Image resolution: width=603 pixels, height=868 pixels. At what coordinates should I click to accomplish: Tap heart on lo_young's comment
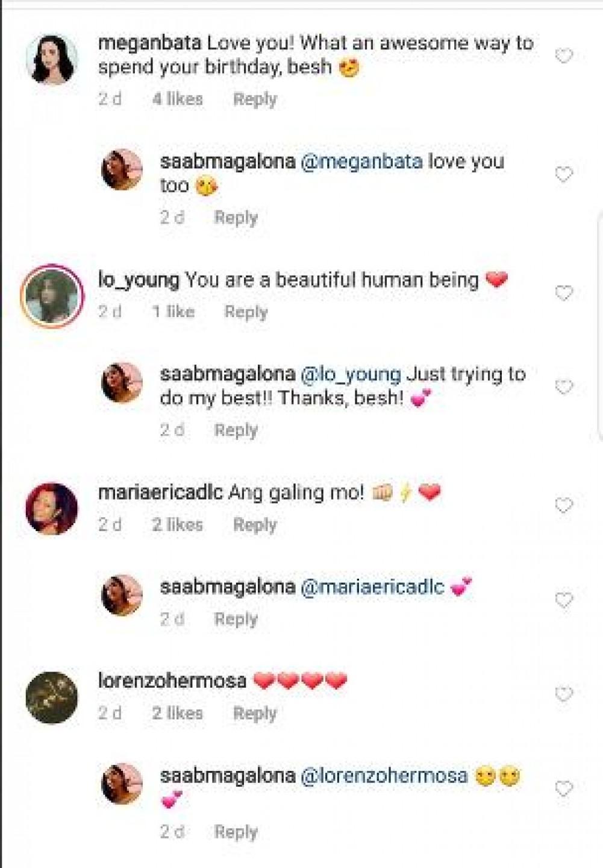pos(563,294)
